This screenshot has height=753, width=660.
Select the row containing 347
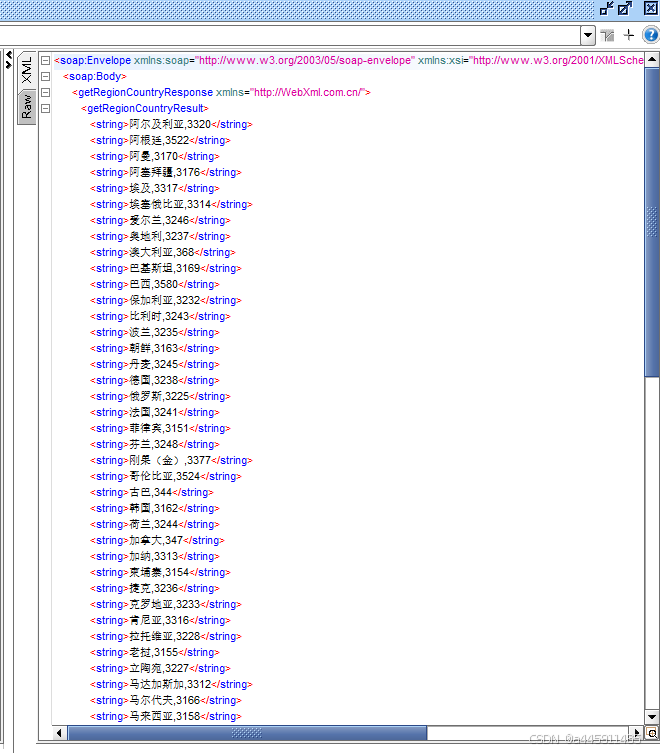(x=157, y=541)
